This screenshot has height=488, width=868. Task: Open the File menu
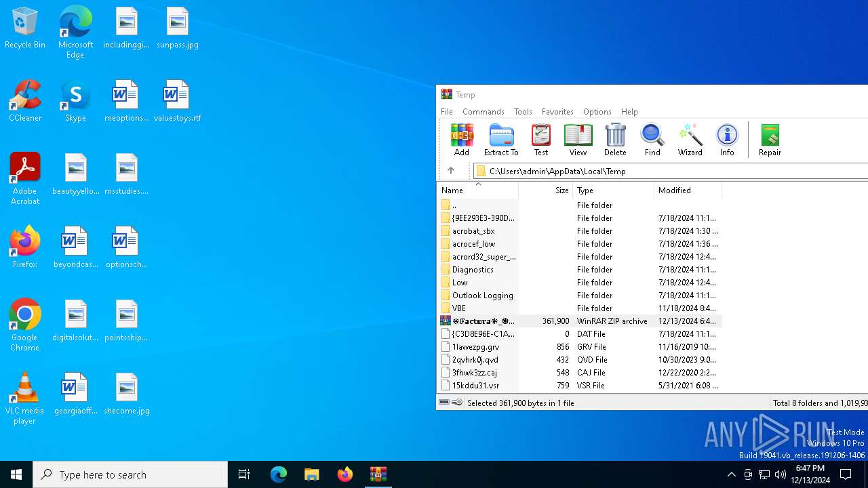[447, 112]
